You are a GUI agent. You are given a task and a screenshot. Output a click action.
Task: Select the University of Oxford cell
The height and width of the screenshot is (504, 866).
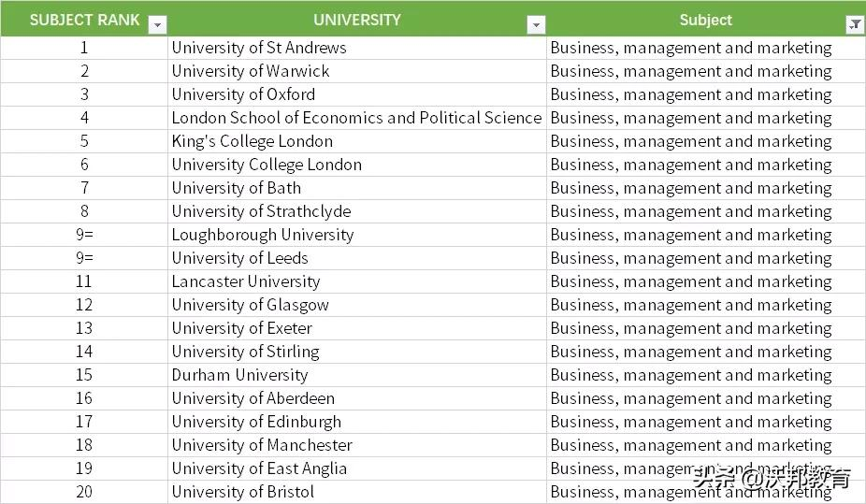point(243,94)
